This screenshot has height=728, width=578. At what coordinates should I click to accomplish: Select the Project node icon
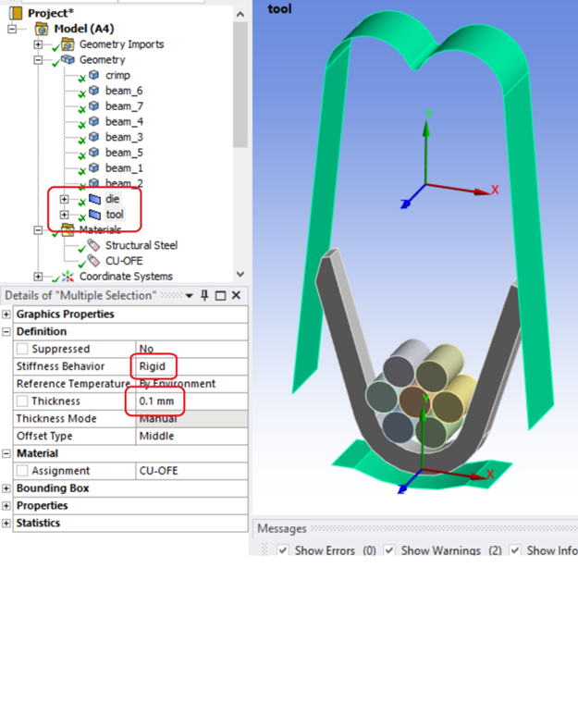(16, 13)
